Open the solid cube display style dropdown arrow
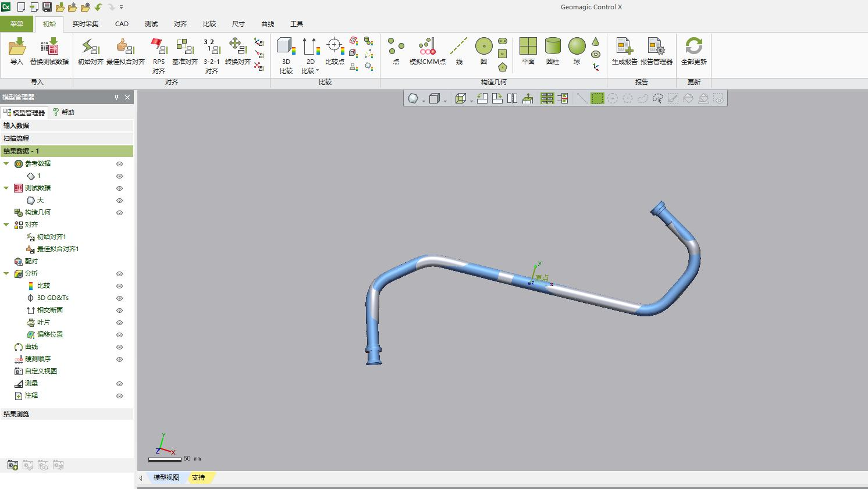Viewport: 868px width, 489px height. click(x=445, y=101)
